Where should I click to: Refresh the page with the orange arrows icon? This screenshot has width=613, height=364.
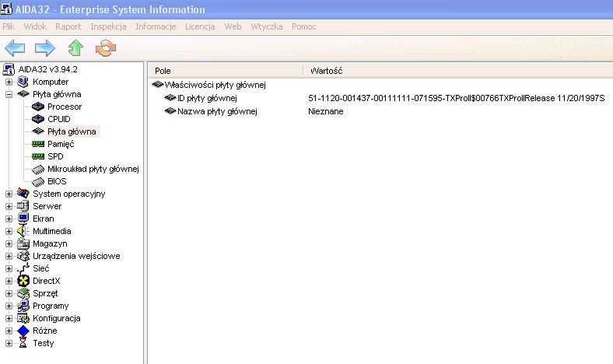tap(106, 48)
